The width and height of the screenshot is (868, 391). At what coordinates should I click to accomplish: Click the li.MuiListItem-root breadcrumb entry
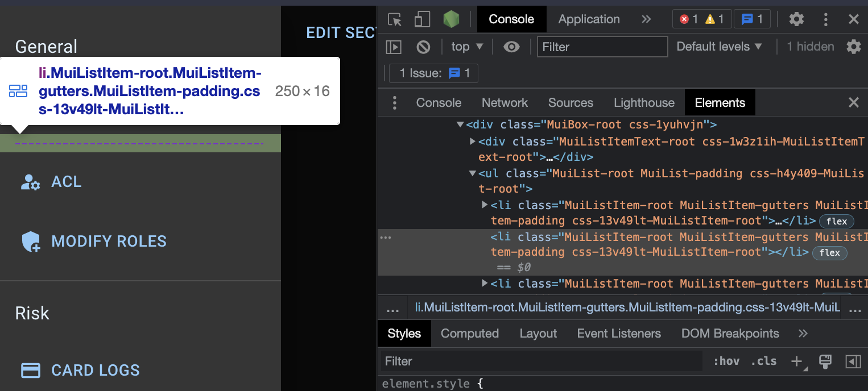tap(627, 308)
